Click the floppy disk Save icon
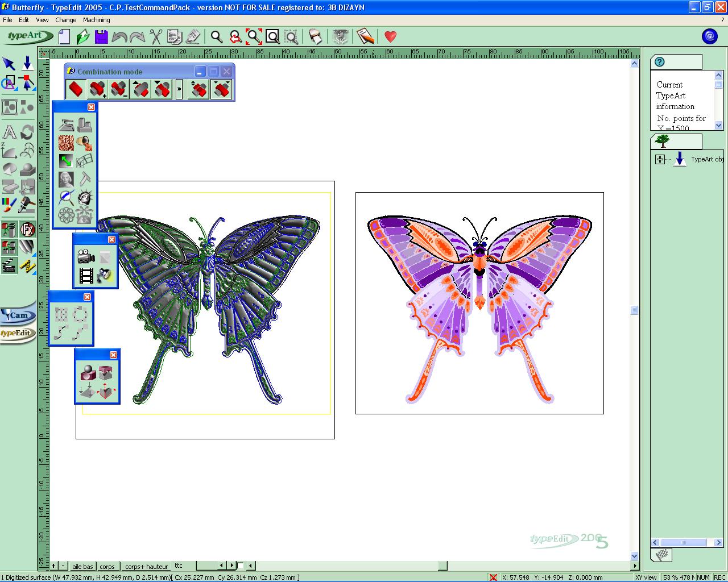 pos(101,37)
